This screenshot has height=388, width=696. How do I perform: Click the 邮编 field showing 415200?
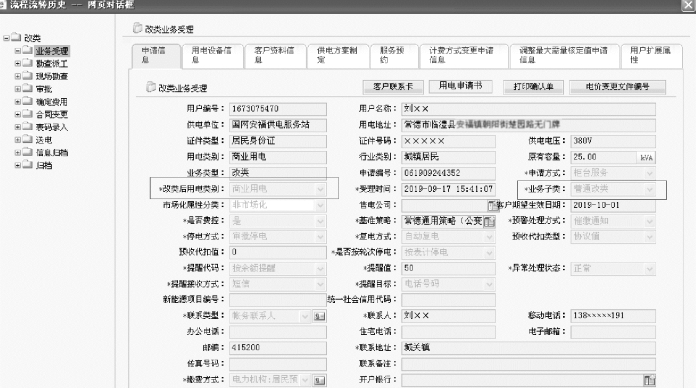(278, 348)
